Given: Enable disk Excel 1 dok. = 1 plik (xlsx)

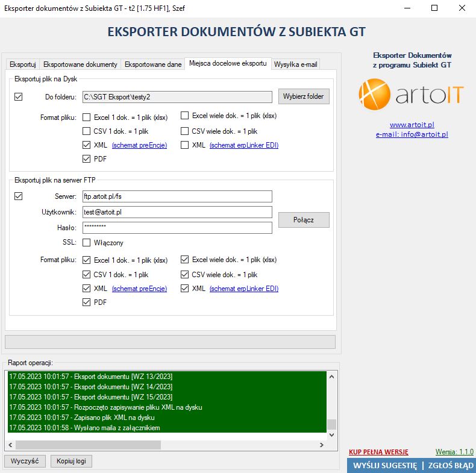Looking at the screenshot, I should click(87, 117).
